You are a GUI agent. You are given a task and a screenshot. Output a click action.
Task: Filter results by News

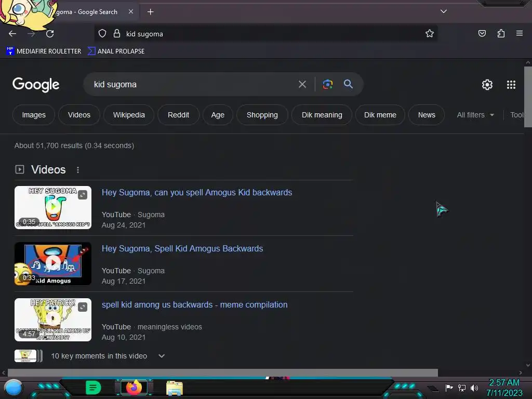(427, 115)
